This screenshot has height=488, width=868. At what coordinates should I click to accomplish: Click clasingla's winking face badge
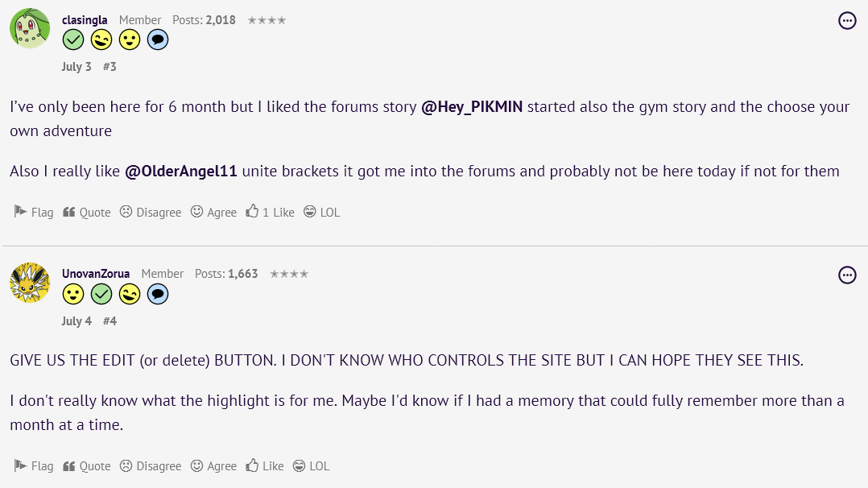click(x=101, y=39)
